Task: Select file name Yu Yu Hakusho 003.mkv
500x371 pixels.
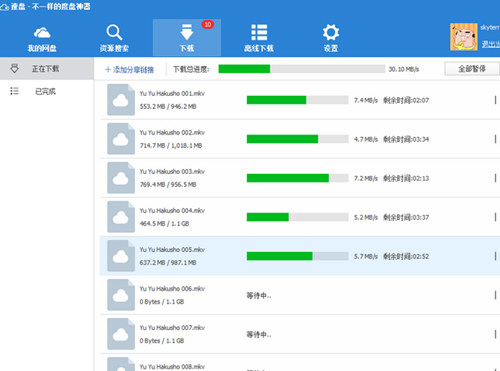Action: coord(172,172)
